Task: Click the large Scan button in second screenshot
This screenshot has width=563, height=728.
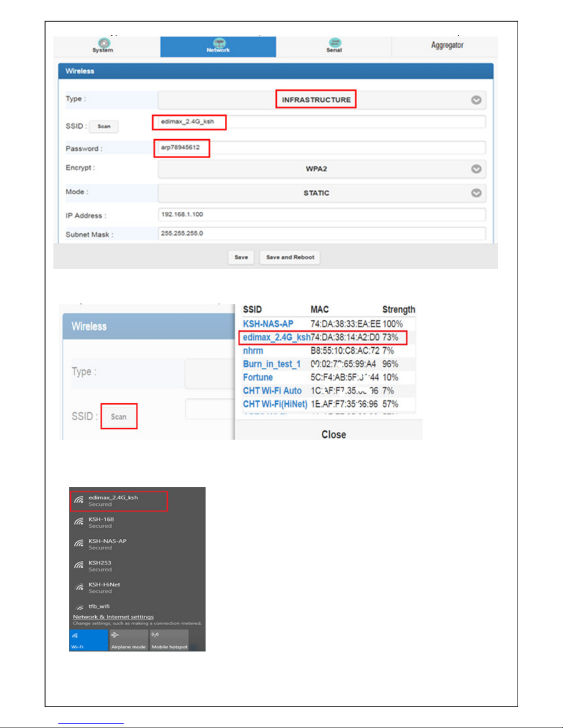Action: 119,417
